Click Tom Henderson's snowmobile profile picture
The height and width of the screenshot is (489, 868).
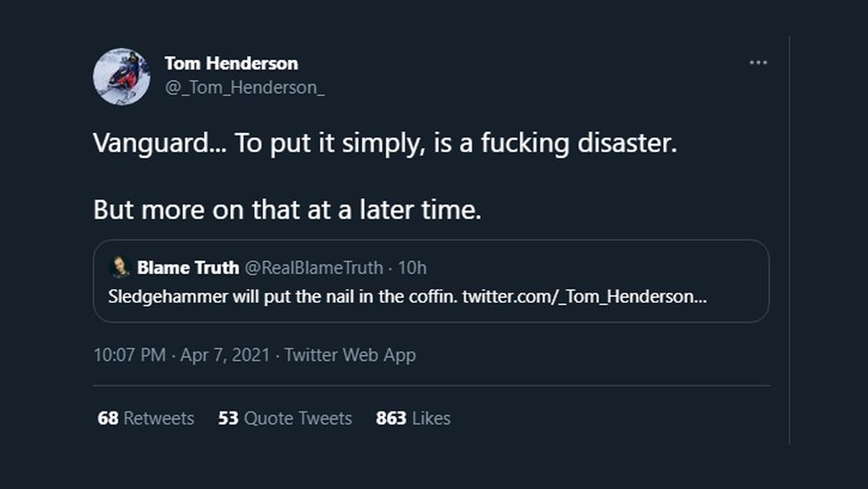[121, 77]
